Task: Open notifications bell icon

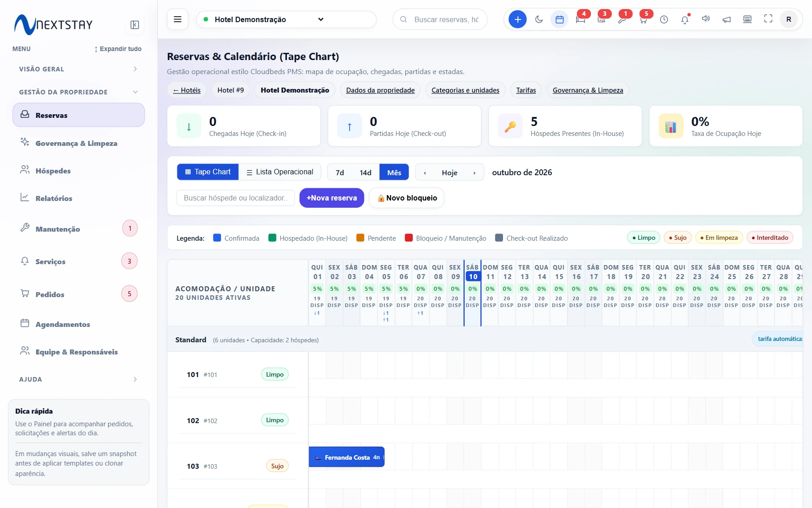Action: tap(685, 19)
